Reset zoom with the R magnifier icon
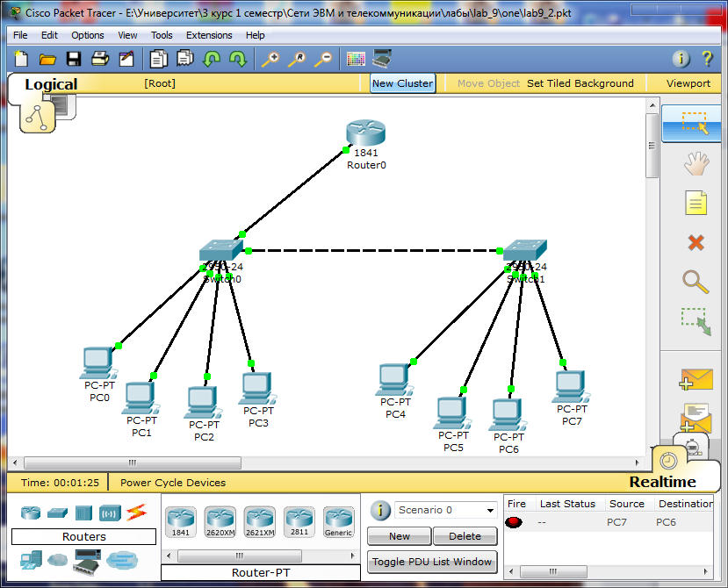Screen dimensions: 728x588 tap(297, 60)
